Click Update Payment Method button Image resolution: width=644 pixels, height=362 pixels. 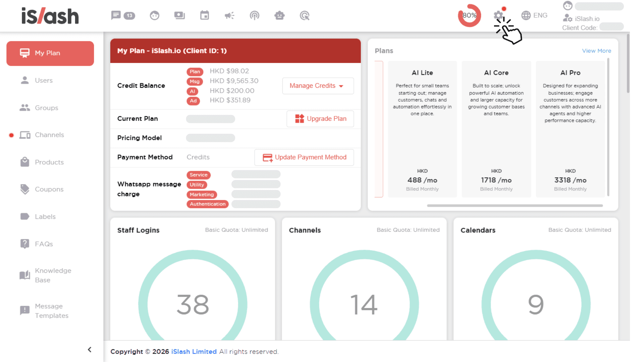304,157
